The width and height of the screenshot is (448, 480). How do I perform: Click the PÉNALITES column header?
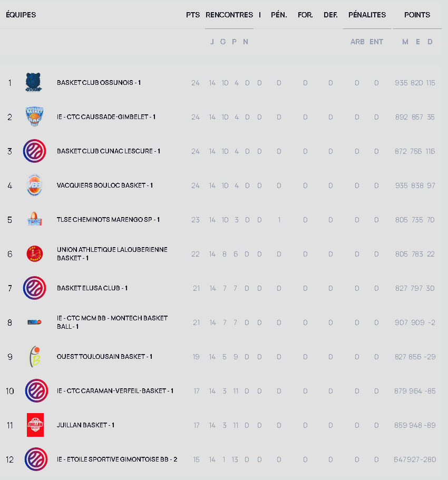pyautogui.click(x=367, y=15)
